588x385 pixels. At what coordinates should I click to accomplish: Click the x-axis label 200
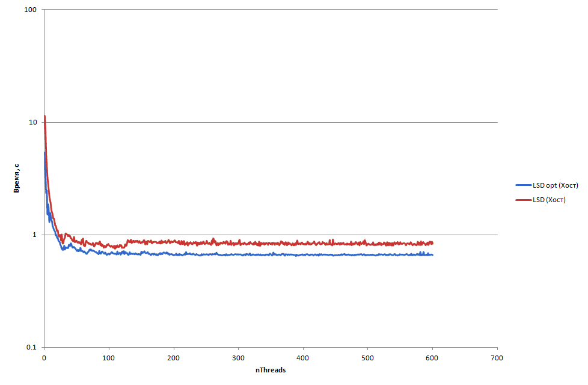174,358
